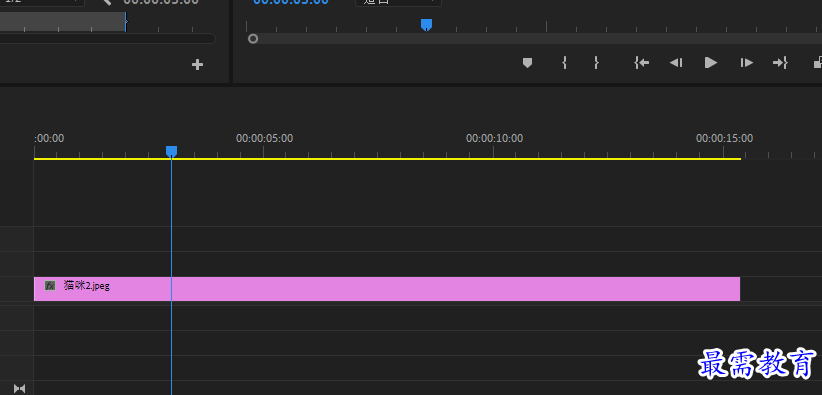Click the Program monitor zoom scroll bar
The image size is (822, 395).
pos(535,39)
